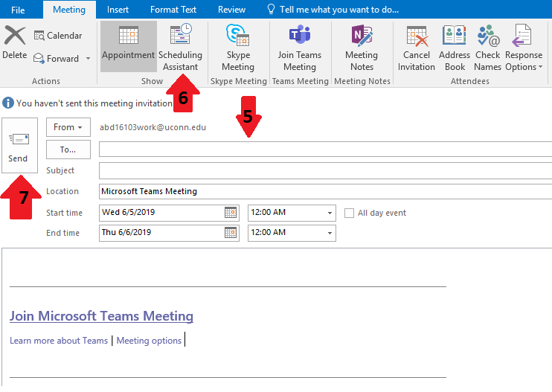Click the To... button
The height and width of the screenshot is (392, 552).
click(68, 150)
